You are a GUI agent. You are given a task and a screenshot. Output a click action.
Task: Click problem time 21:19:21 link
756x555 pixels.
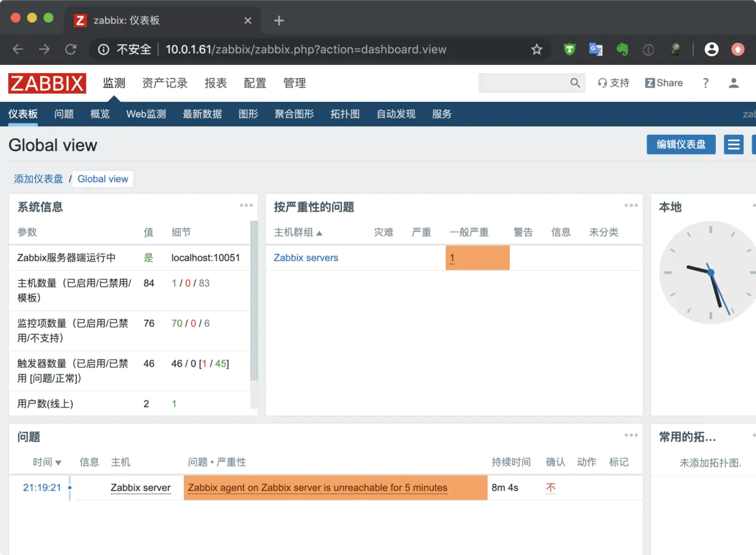click(42, 488)
